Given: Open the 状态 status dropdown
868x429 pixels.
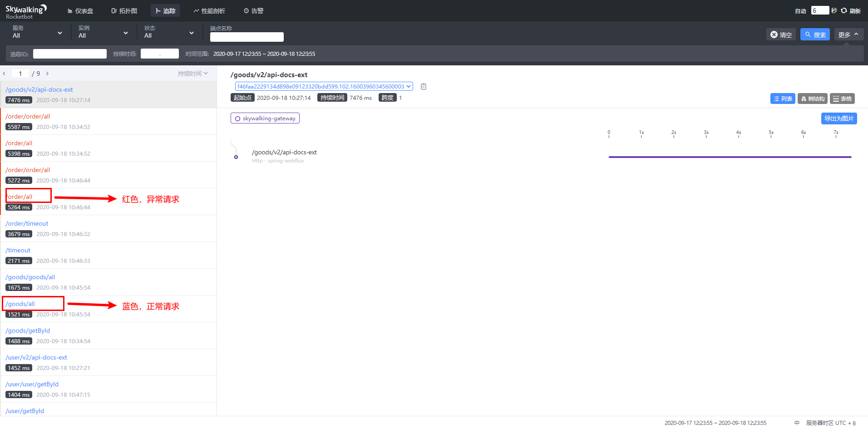Looking at the screenshot, I should point(169,32).
